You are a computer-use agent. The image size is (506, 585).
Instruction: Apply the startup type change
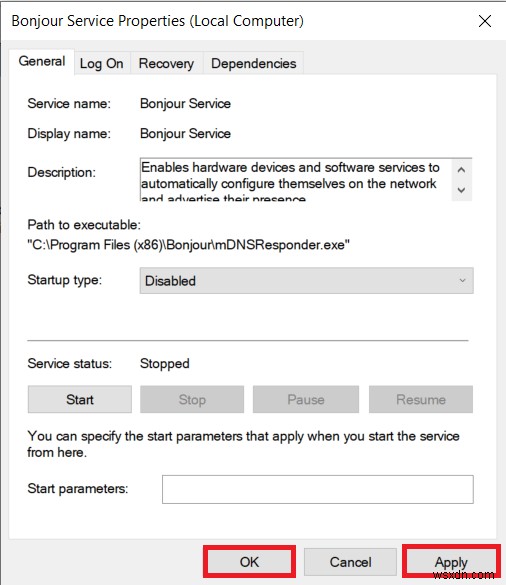[x=451, y=562]
